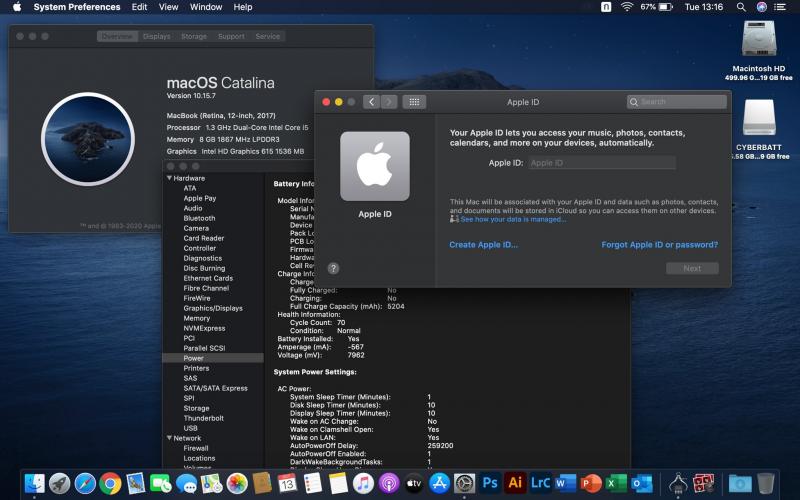This screenshot has width=800, height=500.
Task: Open Notification Center in menu bar
Action: coord(780,7)
